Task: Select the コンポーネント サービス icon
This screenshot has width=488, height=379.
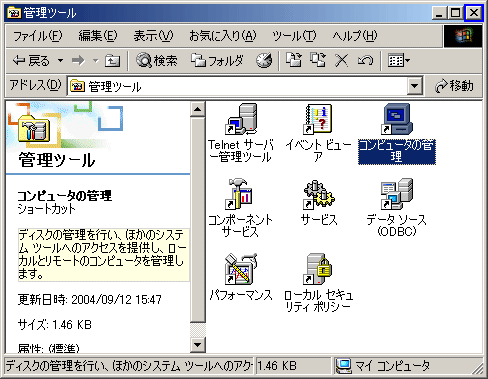Action: (240, 194)
